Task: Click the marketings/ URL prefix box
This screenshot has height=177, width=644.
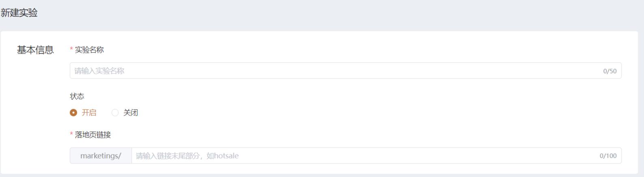Action: click(x=101, y=156)
